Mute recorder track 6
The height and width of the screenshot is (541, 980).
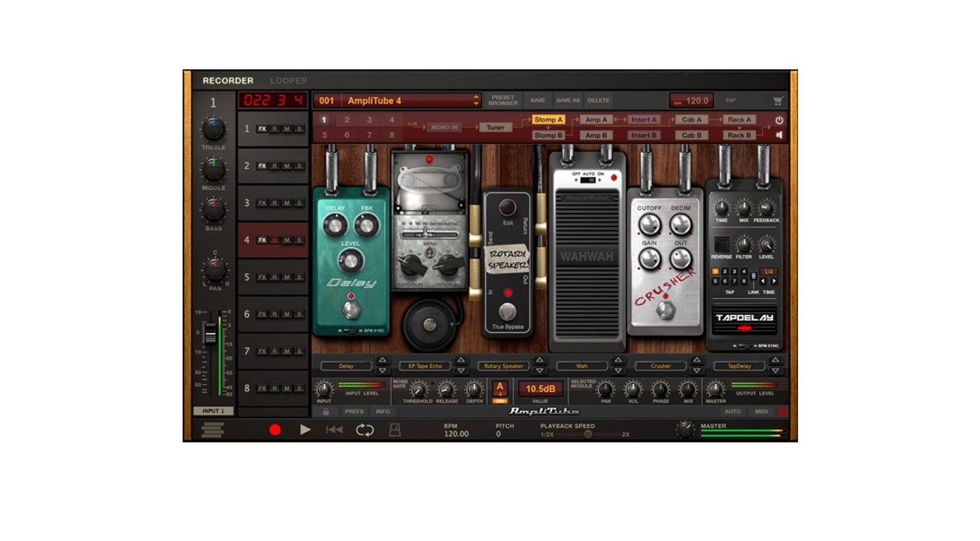(287, 314)
